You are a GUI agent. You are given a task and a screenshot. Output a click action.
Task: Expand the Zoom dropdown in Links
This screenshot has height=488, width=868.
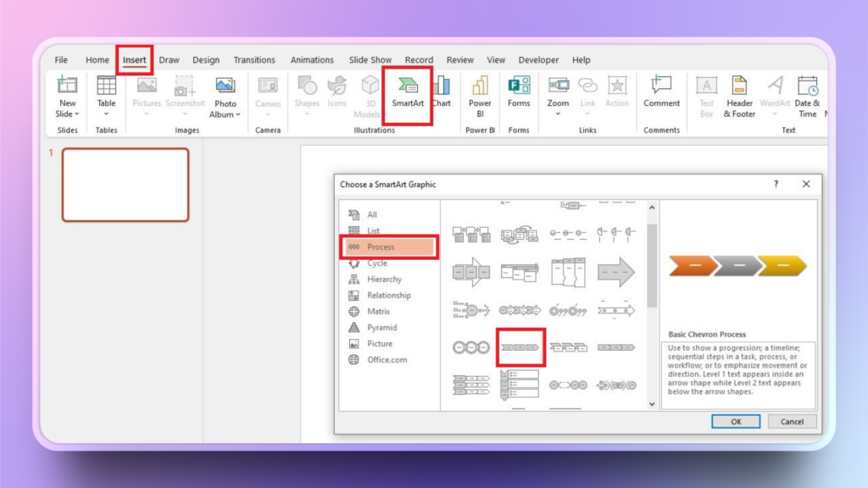tap(558, 114)
